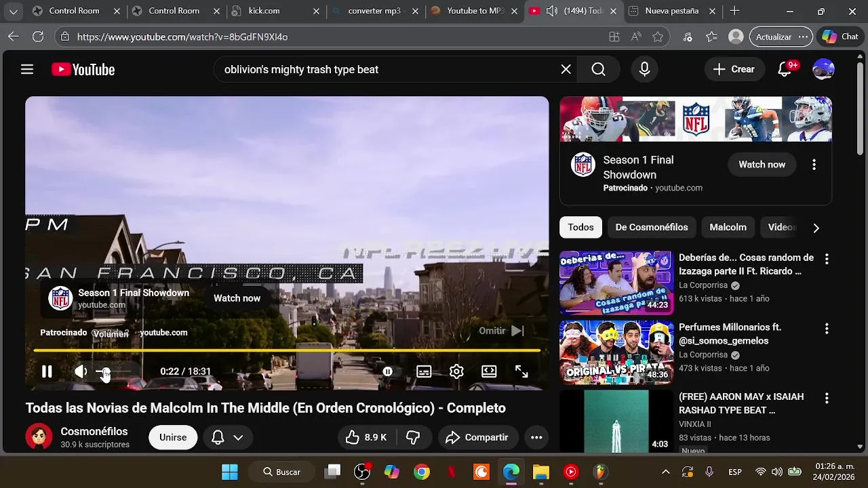Skip the ad with Omitir
The image size is (868, 488).
tap(501, 331)
